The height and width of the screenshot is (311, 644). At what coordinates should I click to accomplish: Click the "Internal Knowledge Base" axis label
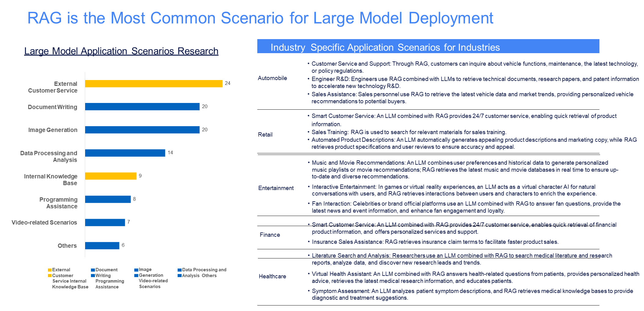(51, 180)
